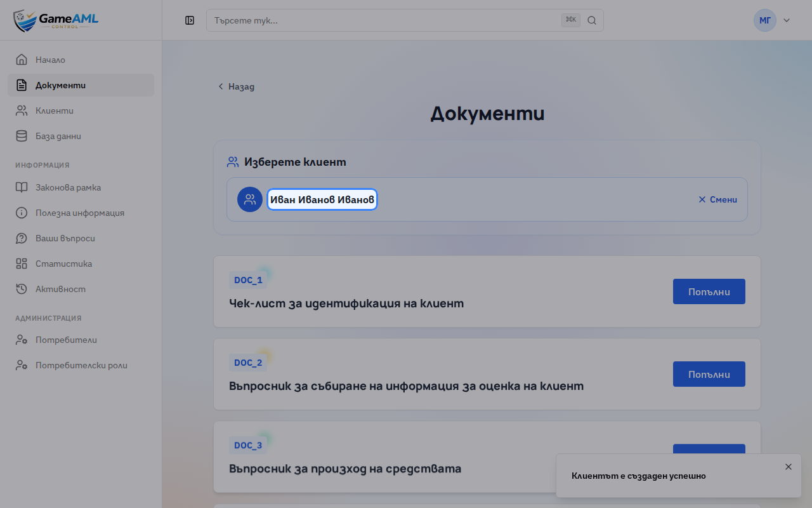
Task: Click the client name Иван Иванов Иванов
Action: [x=322, y=199]
